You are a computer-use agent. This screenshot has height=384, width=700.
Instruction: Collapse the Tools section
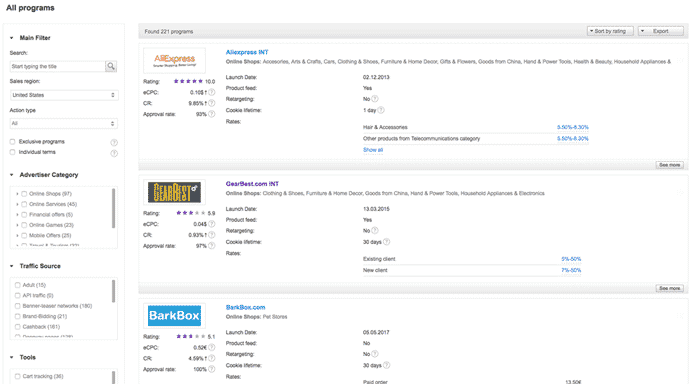(x=12, y=357)
